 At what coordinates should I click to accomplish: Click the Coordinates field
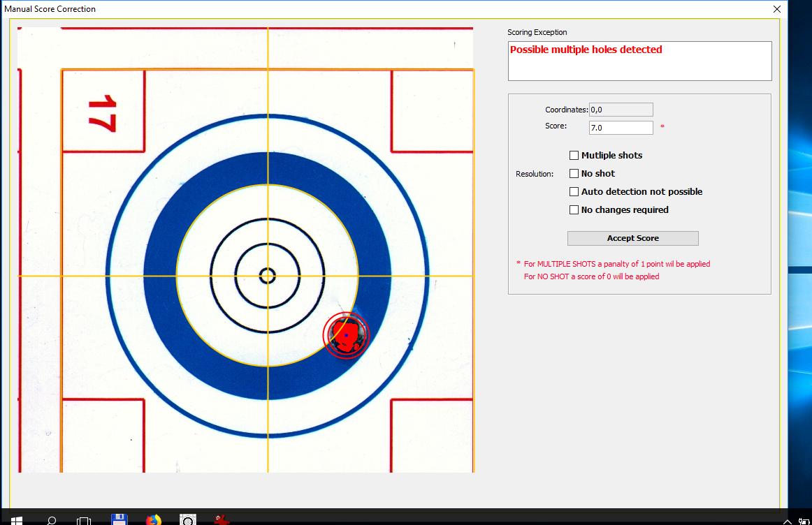point(621,110)
